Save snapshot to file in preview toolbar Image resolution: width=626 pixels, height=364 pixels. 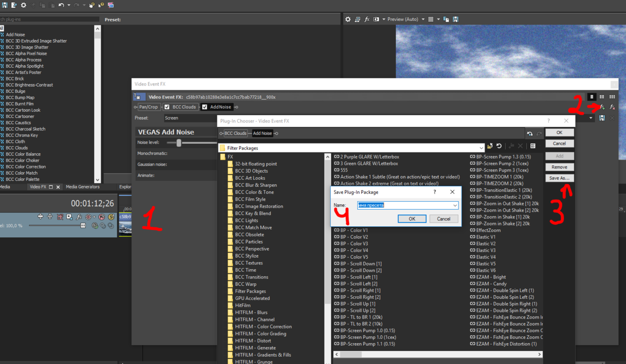pos(455,19)
